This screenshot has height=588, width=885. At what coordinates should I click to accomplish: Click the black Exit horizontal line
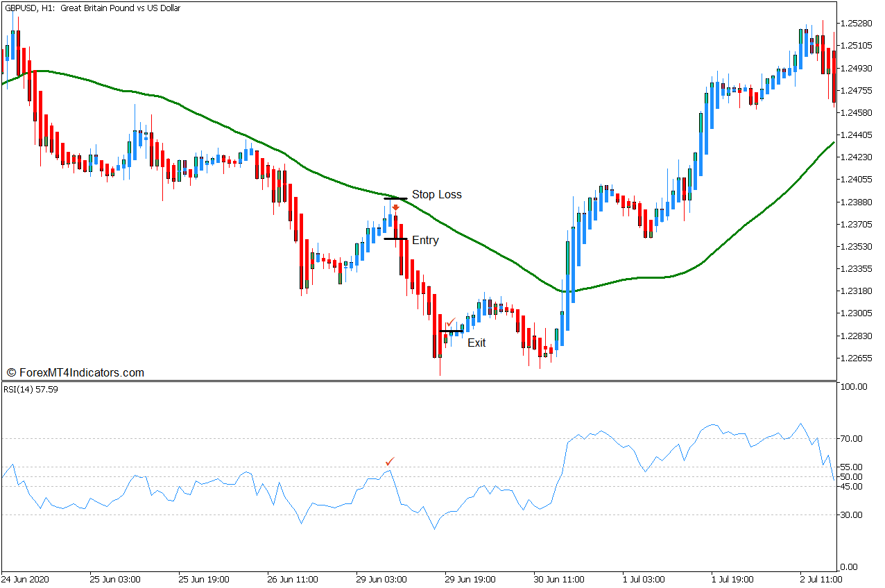pyautogui.click(x=452, y=331)
